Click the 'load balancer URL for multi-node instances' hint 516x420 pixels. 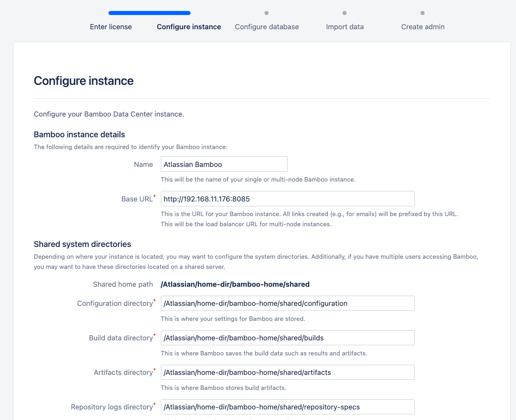pos(246,224)
